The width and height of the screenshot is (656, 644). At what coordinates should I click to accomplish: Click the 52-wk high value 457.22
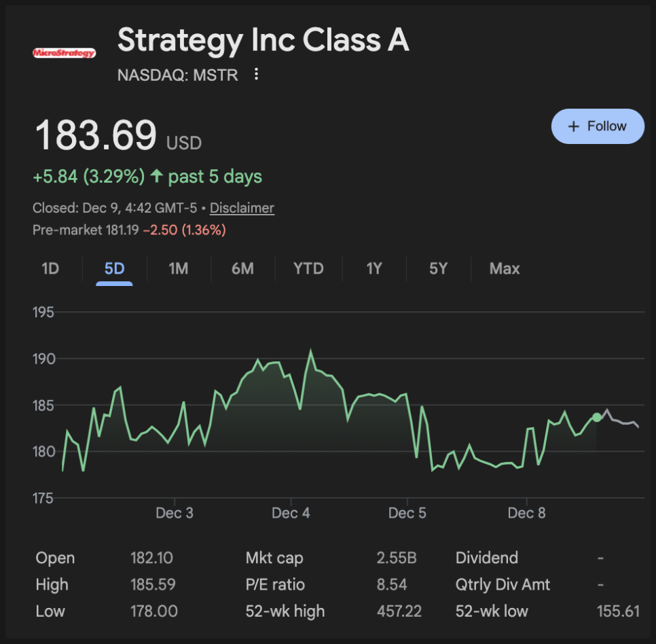pos(399,611)
